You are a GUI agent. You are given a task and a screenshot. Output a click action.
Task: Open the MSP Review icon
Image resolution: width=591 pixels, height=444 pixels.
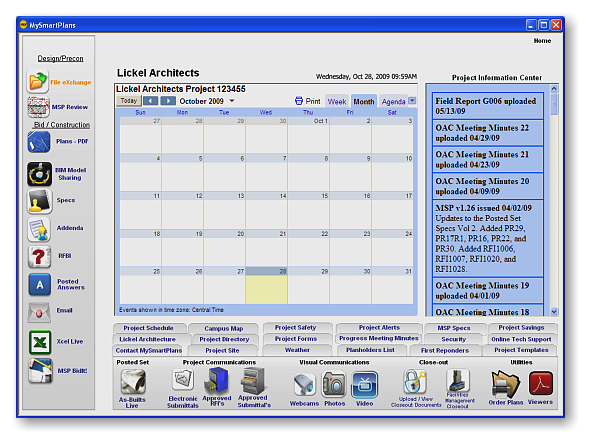[38, 107]
